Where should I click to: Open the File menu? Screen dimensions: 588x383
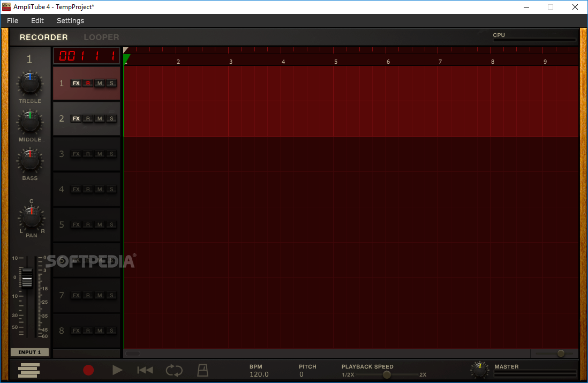(x=12, y=21)
